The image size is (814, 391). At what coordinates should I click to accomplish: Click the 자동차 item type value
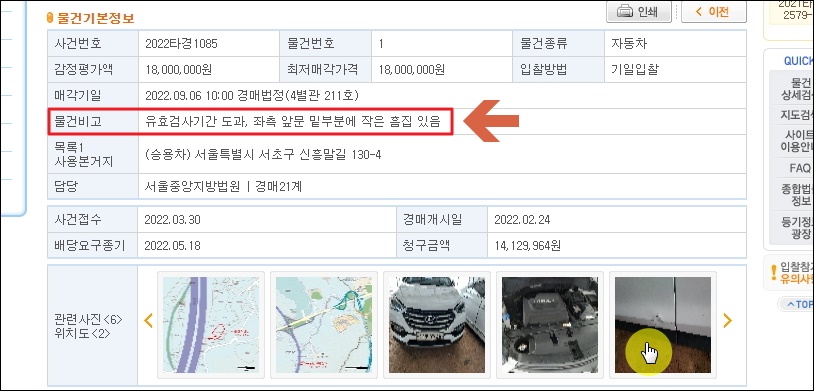click(629, 44)
